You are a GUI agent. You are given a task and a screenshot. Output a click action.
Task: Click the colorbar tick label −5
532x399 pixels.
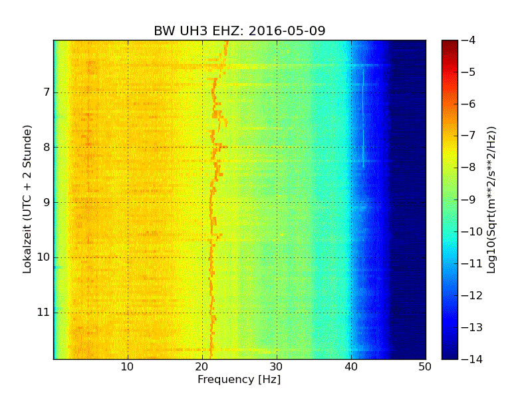[468, 72]
